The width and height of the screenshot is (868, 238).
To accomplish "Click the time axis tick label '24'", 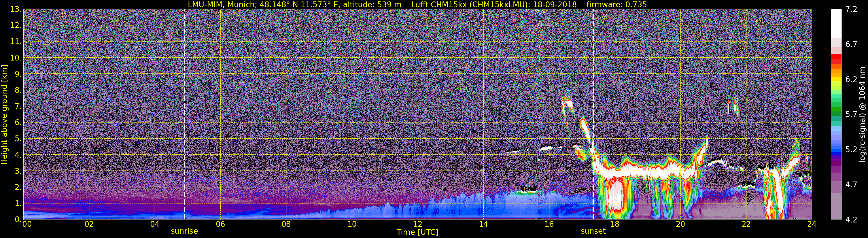I will [812, 224].
